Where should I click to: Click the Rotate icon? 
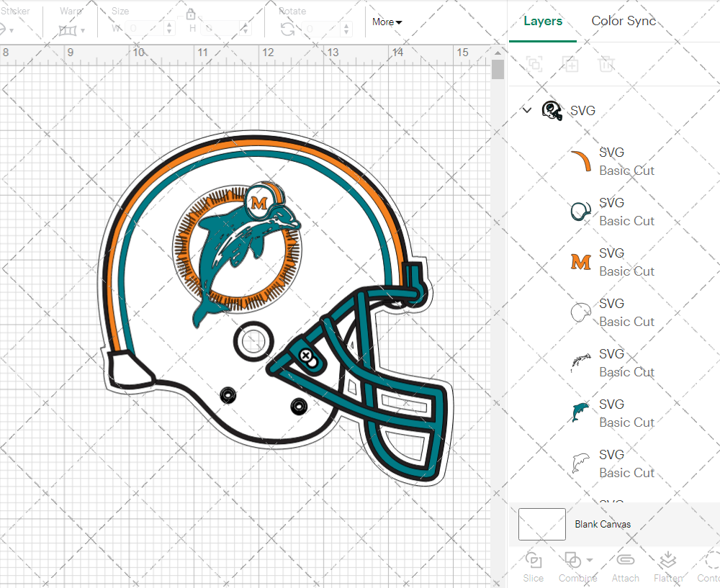[x=288, y=30]
